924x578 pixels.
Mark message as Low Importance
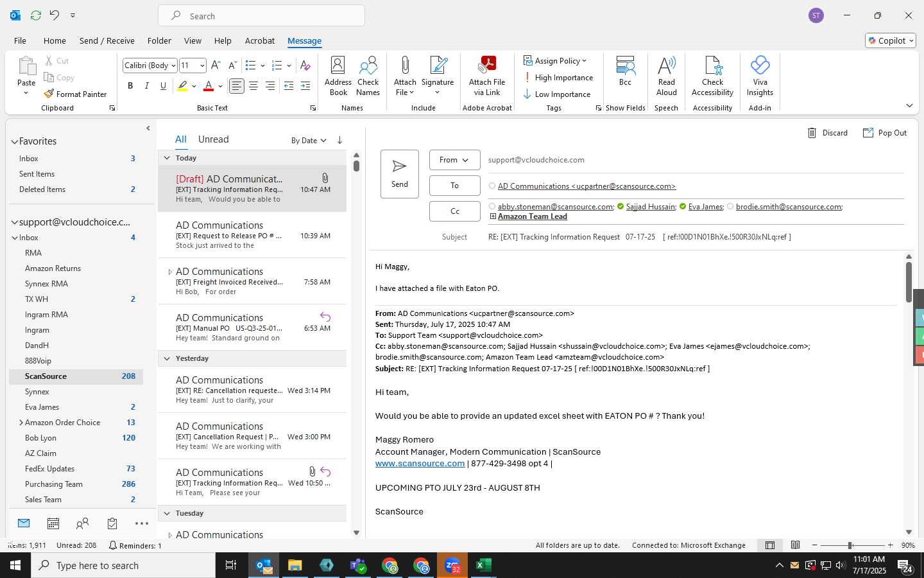(x=557, y=94)
